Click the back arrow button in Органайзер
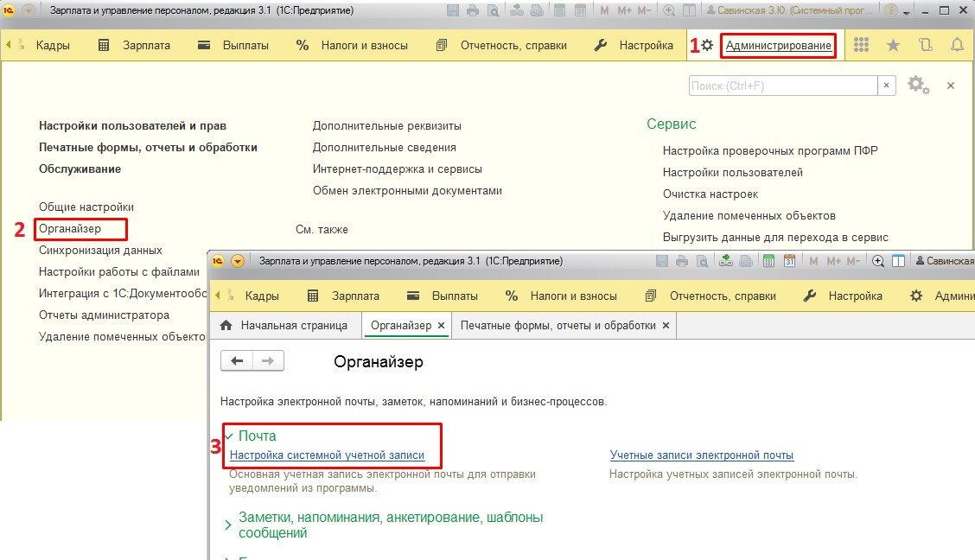This screenshot has height=560, width=975. point(237,360)
